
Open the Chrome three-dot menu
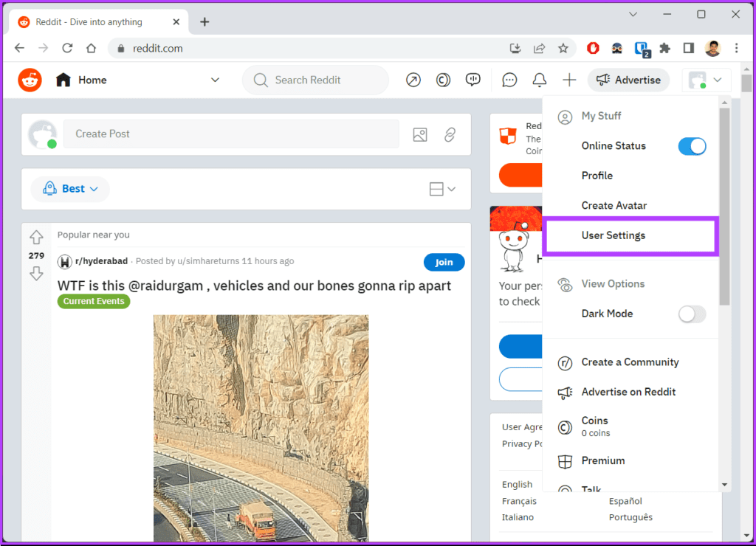point(736,48)
